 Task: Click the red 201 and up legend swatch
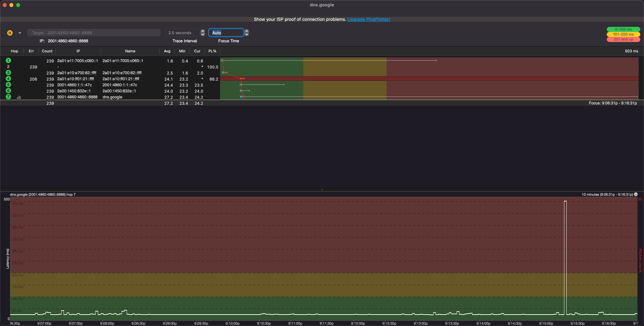[x=623, y=39]
